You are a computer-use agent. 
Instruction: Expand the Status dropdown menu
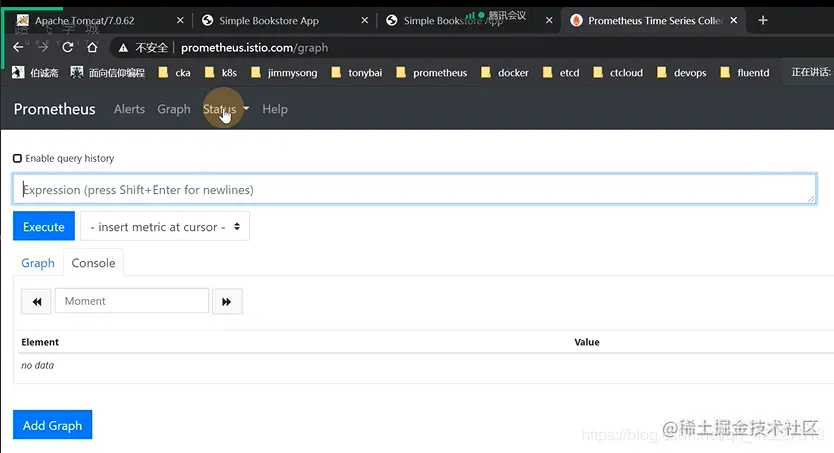(226, 109)
